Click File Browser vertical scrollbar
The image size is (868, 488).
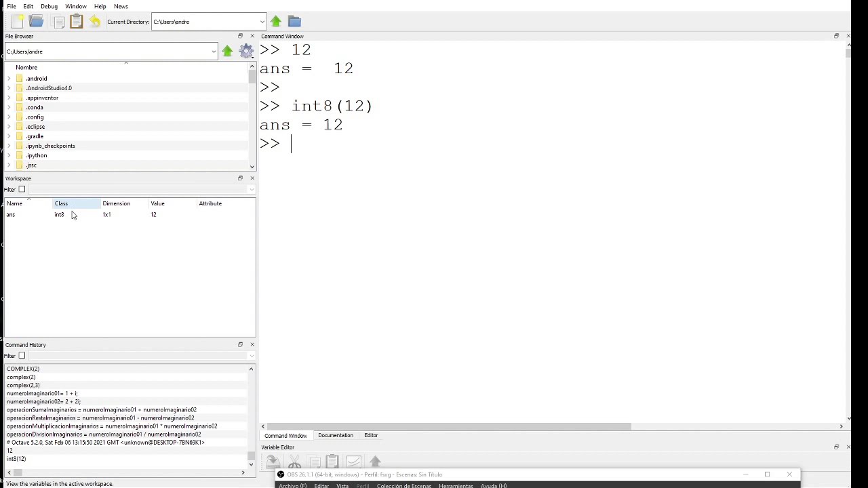pos(252,77)
